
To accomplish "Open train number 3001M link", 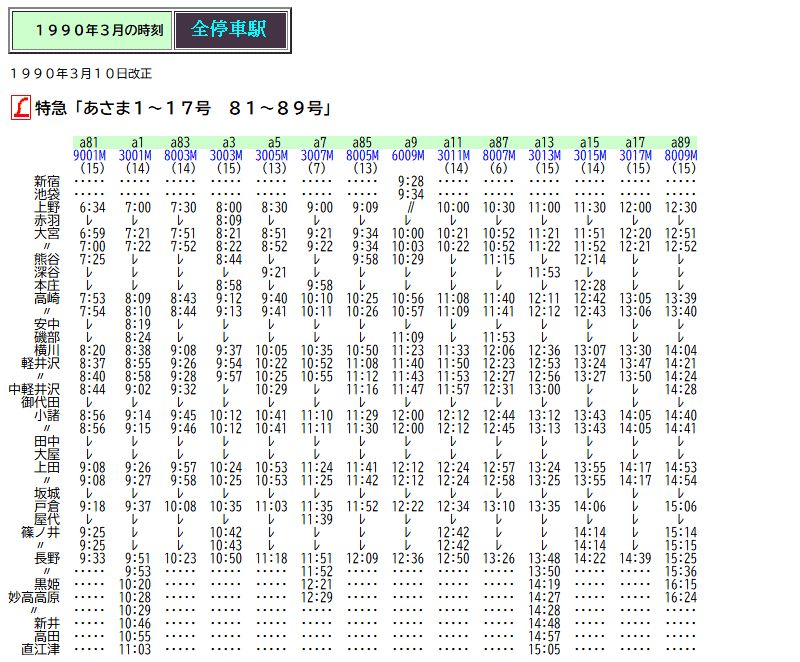I will click(x=135, y=156).
